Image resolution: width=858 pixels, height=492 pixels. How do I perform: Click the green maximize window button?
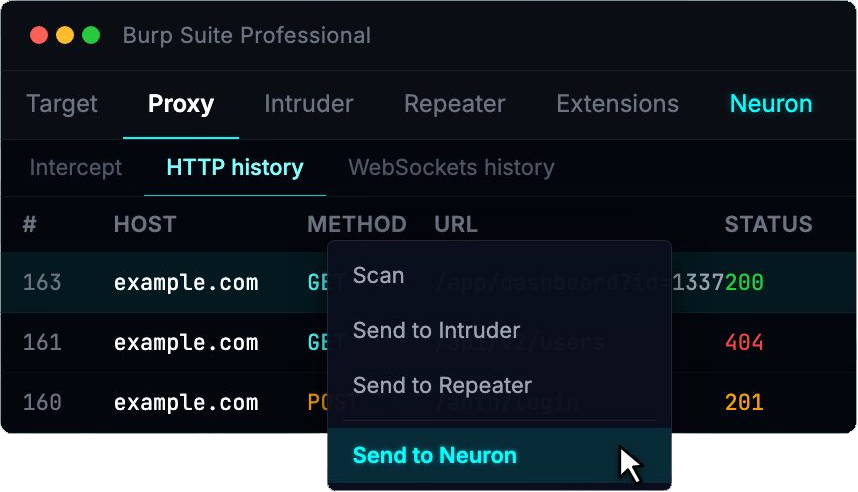91,35
